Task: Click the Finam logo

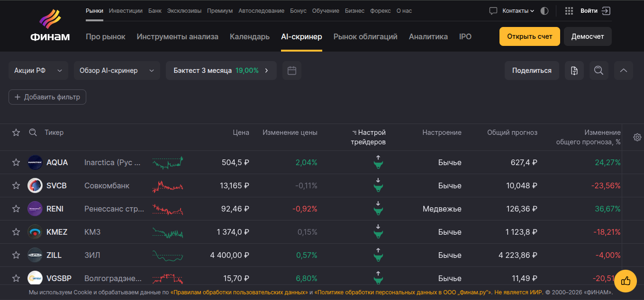Action: [x=50, y=26]
